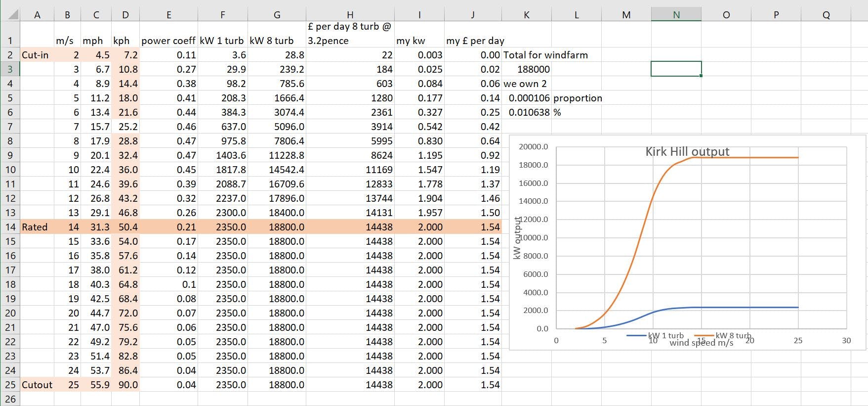Click the 90.0 kph cell in the Cutout row

click(x=126, y=385)
